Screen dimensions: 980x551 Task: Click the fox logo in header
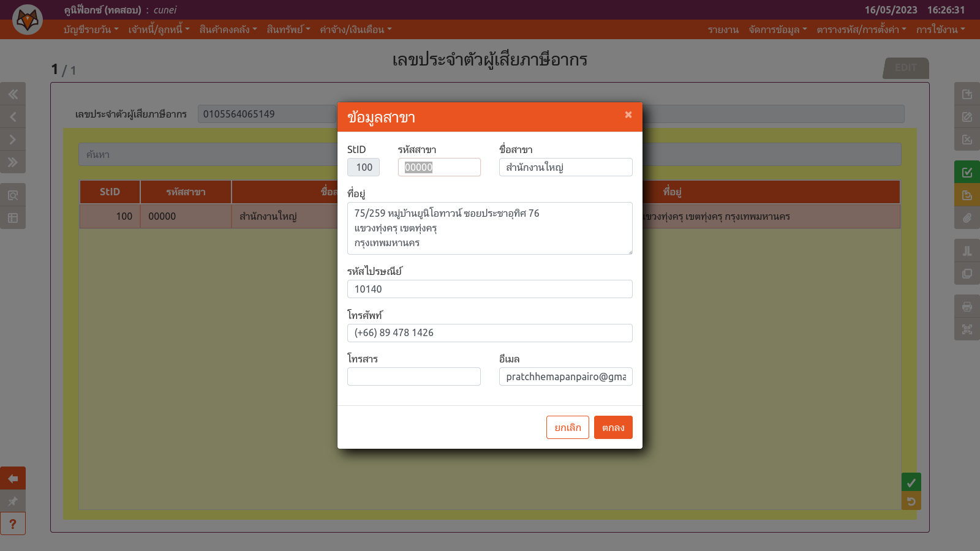pos(28,20)
